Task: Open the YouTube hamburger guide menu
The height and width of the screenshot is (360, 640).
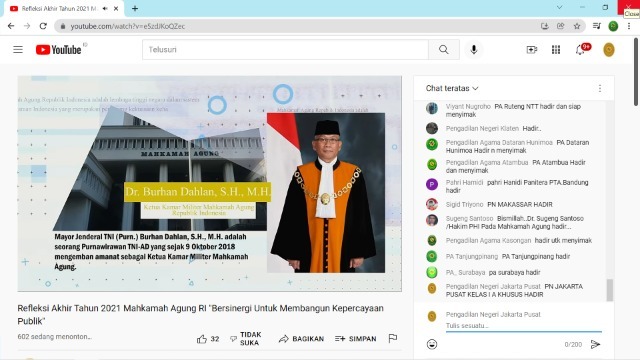Action: pos(18,50)
